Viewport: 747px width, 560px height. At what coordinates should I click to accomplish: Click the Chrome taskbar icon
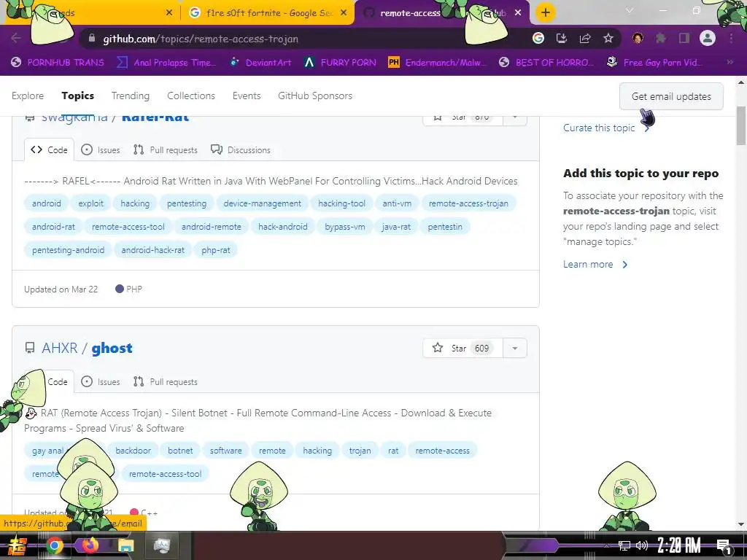pos(55,545)
